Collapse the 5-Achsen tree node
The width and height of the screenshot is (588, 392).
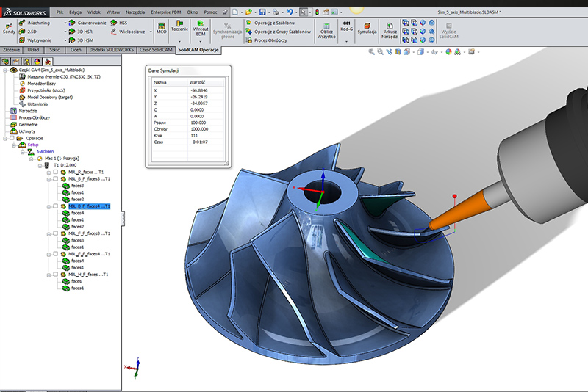point(23,152)
